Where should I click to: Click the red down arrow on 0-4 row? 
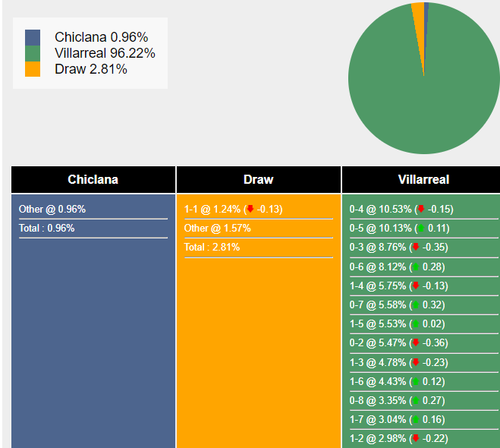(420, 210)
